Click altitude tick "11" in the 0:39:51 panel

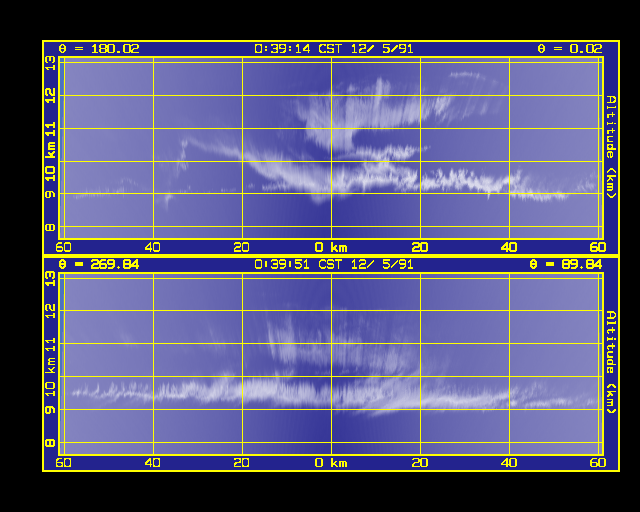pos(50,345)
